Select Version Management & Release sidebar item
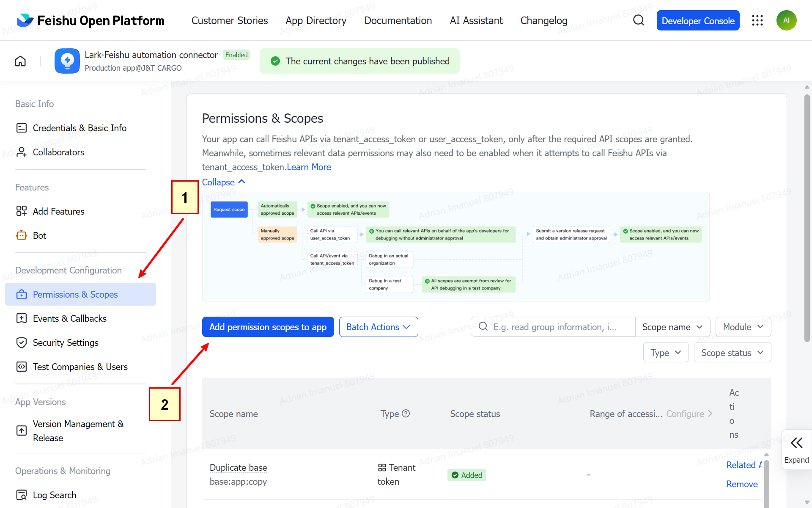 coord(80,431)
